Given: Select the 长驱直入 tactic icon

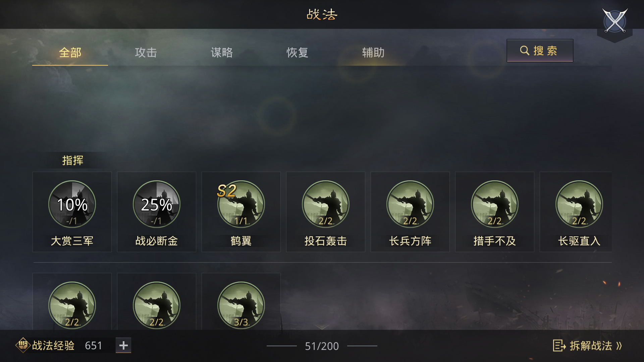Looking at the screenshot, I should (x=579, y=204).
